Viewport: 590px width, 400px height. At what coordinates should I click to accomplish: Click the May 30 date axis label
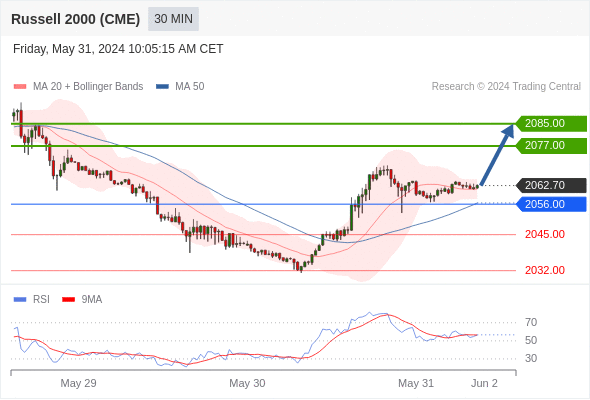(x=247, y=383)
